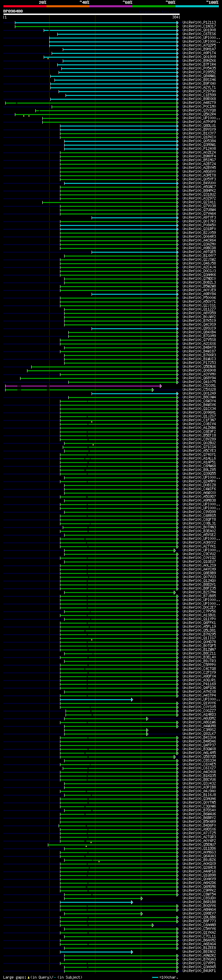Click hit label UniRef100_B5EFI8
This screenshot has width=222, height=980.
pyautogui.click(x=199, y=435)
